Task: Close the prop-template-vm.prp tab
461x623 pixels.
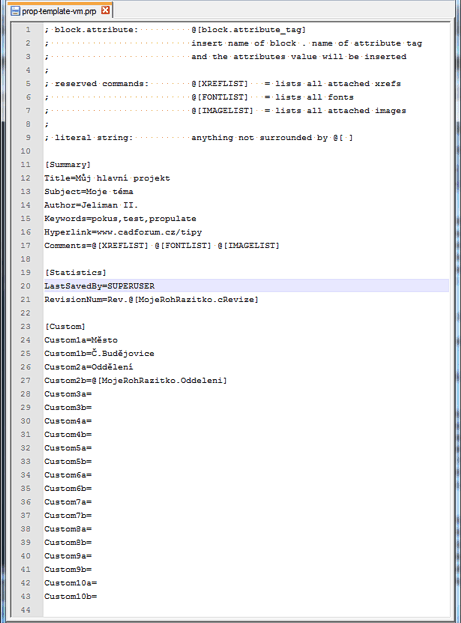Action: point(105,10)
